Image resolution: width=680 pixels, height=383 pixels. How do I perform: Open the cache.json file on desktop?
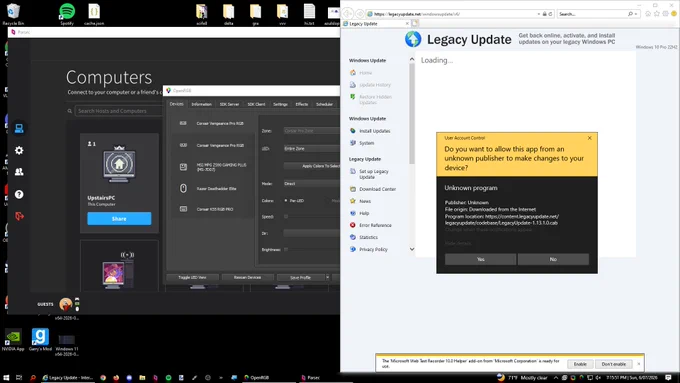click(94, 14)
